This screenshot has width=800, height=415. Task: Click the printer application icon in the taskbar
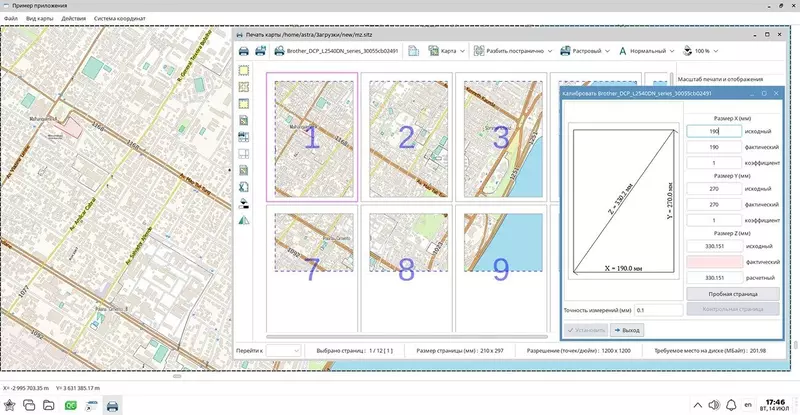pyautogui.click(x=112, y=406)
